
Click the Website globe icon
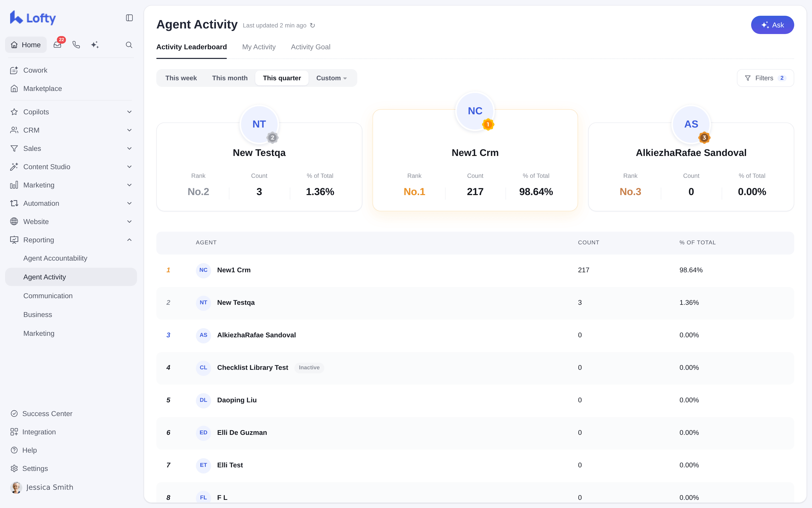[x=14, y=222]
